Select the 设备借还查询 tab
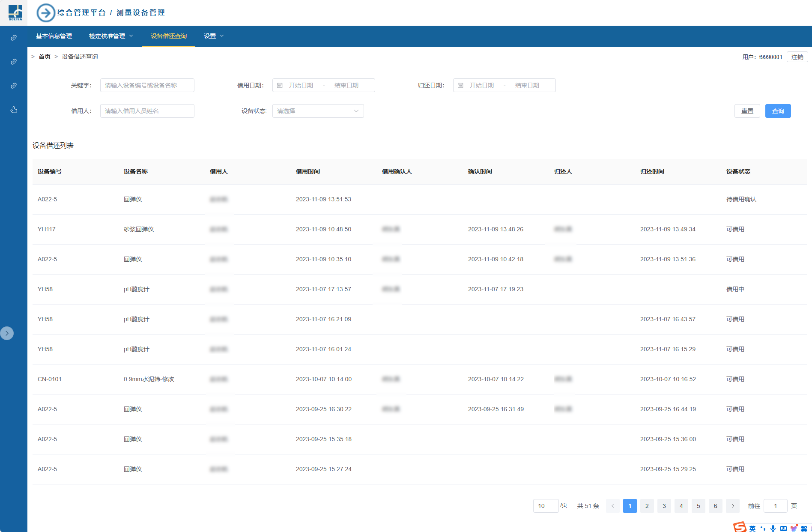The image size is (812, 532). (169, 36)
